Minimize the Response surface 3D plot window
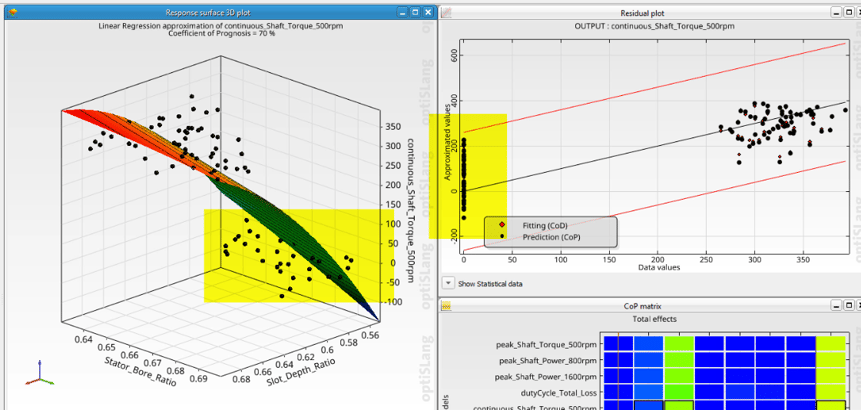 coord(403,12)
